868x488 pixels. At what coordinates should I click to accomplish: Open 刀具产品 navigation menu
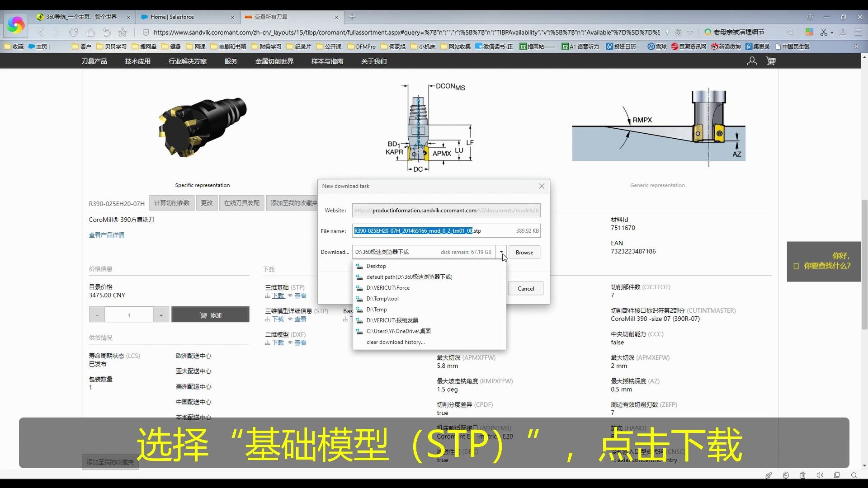pos(94,61)
